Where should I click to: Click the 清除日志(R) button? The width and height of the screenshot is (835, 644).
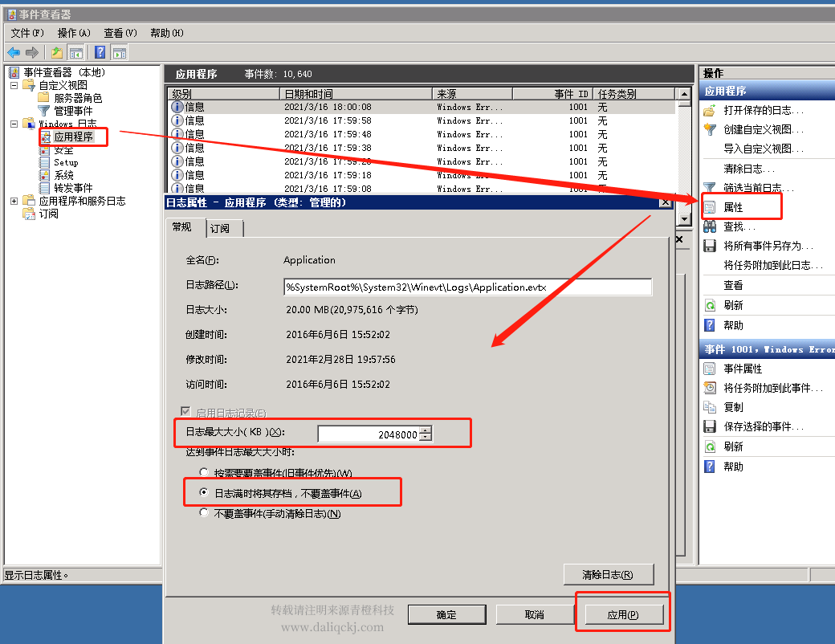pyautogui.click(x=608, y=575)
